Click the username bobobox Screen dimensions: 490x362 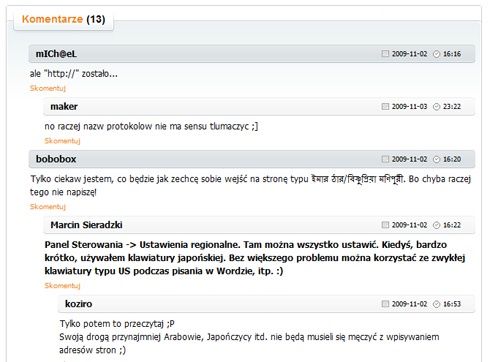click(56, 159)
